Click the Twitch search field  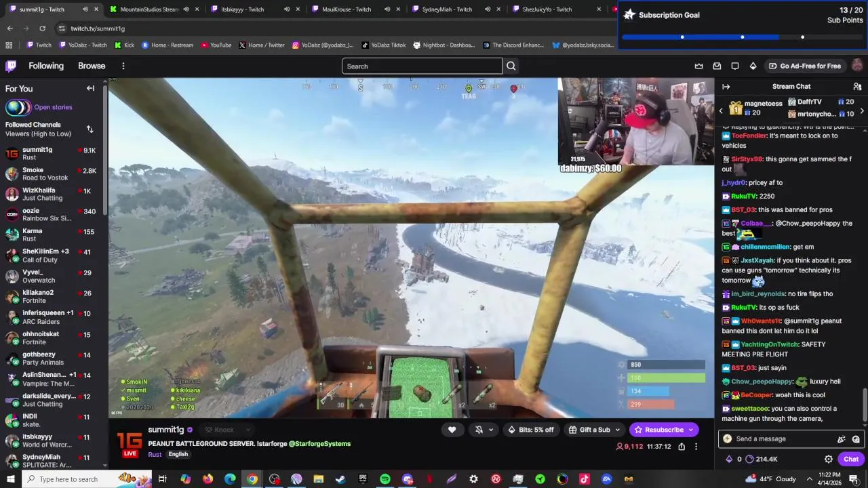(x=422, y=66)
